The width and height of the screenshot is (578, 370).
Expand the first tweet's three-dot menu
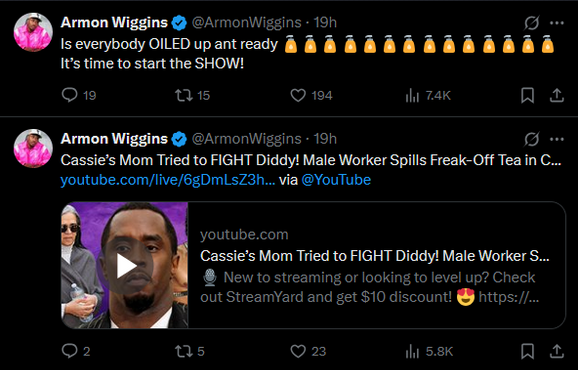tap(557, 23)
